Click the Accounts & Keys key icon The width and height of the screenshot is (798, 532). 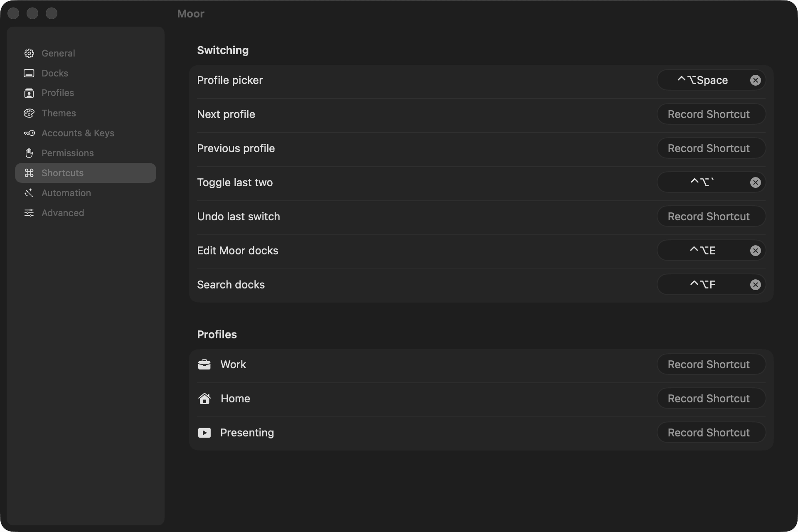coord(29,133)
